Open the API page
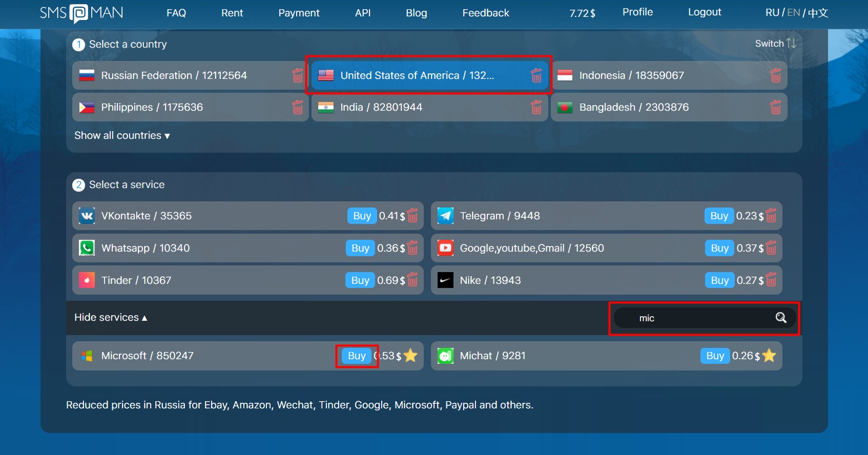This screenshot has height=455, width=868. click(x=363, y=13)
